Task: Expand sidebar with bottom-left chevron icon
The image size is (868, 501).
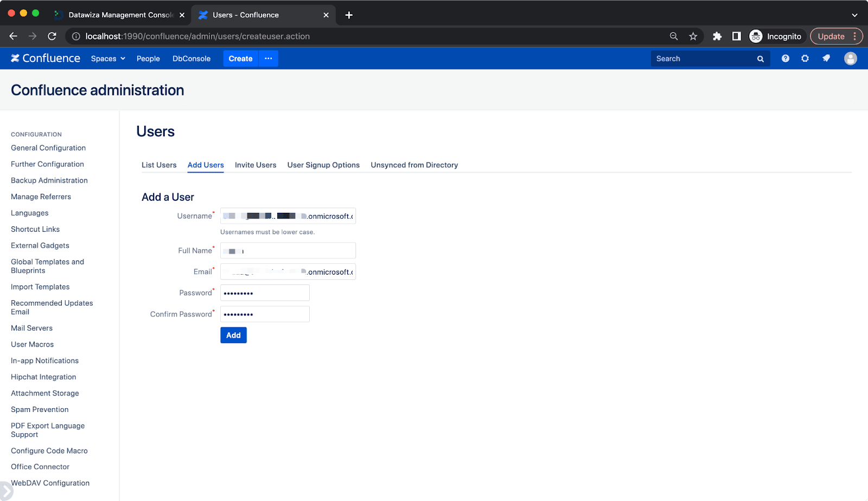Action: (5, 491)
